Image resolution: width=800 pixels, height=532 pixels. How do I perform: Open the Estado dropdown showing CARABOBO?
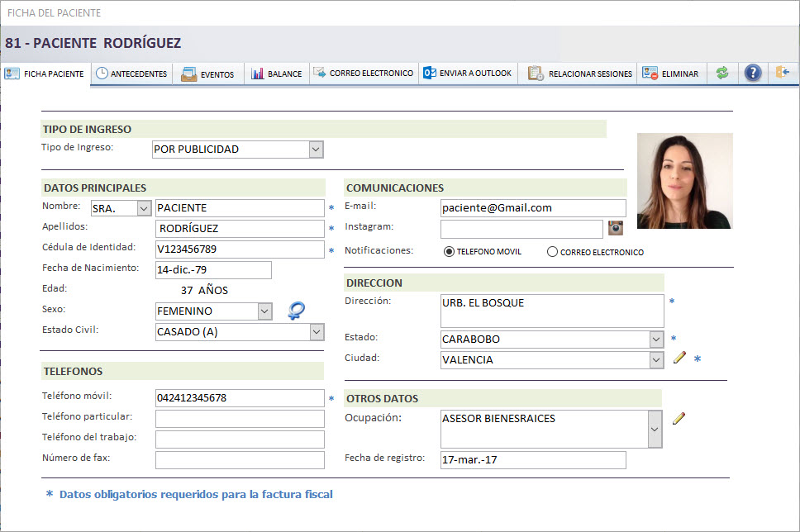pos(655,339)
